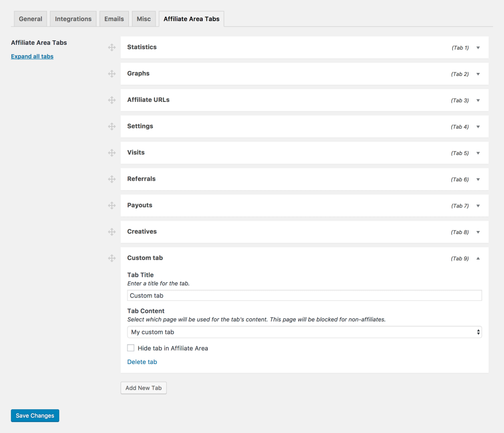504x433 pixels.
Task: Click the move icon next to Graphs
Action: [x=112, y=74]
